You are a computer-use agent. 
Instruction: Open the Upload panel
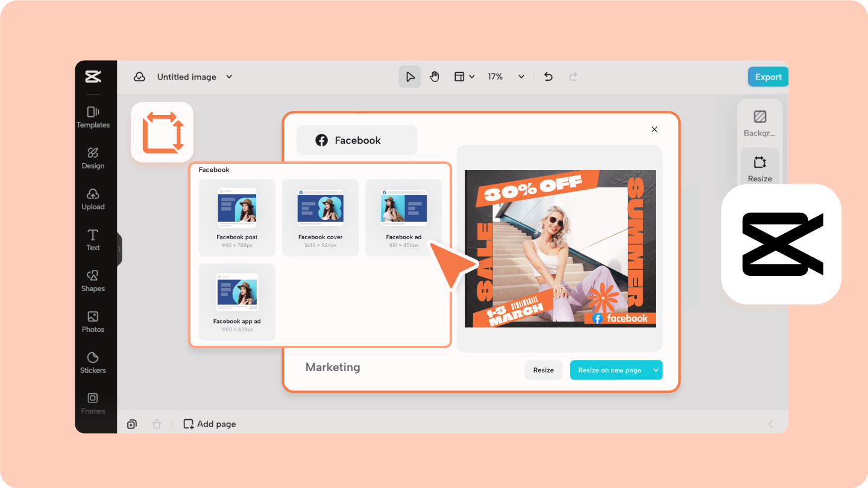[93, 199]
